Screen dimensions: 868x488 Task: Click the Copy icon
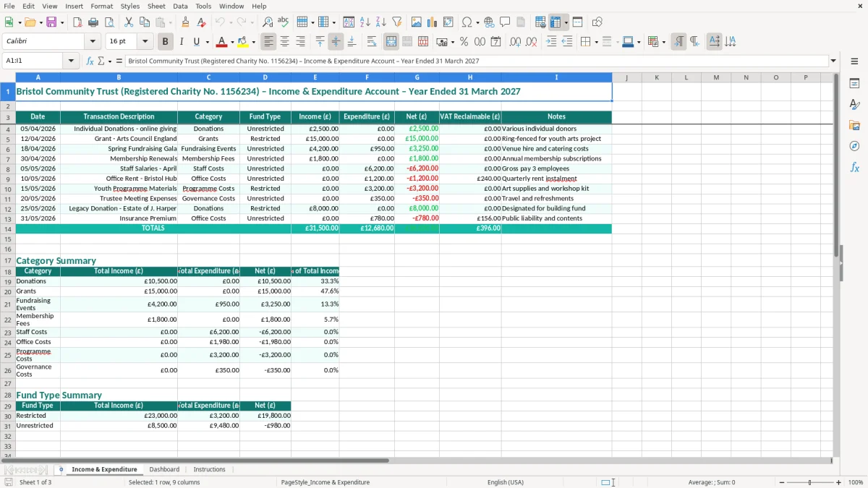tap(144, 22)
